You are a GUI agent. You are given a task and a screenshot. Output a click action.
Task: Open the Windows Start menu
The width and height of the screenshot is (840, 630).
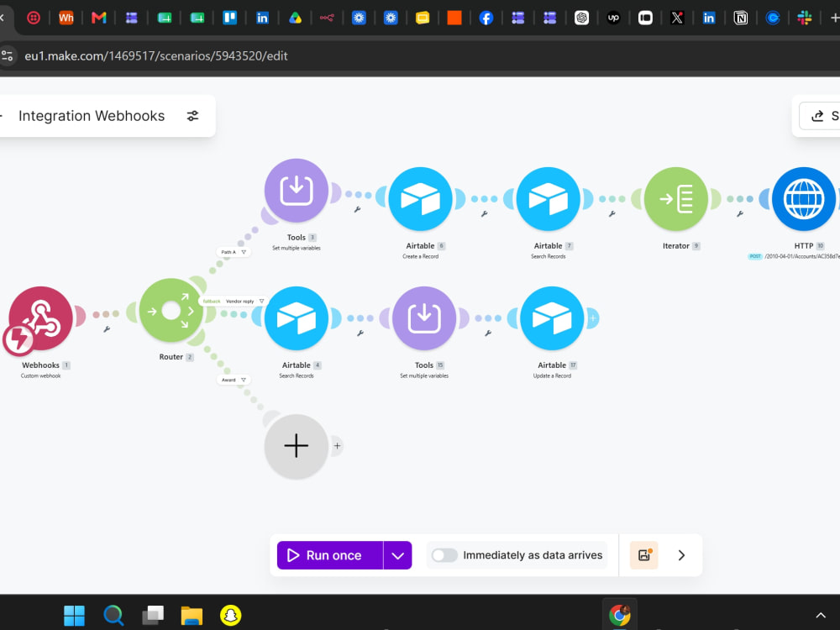pyautogui.click(x=74, y=616)
